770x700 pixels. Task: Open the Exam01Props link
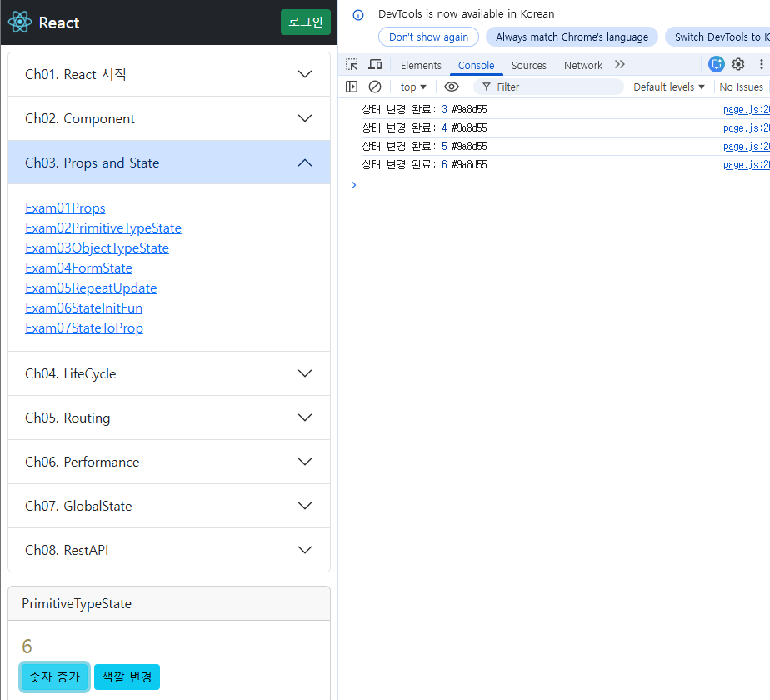[x=65, y=207]
